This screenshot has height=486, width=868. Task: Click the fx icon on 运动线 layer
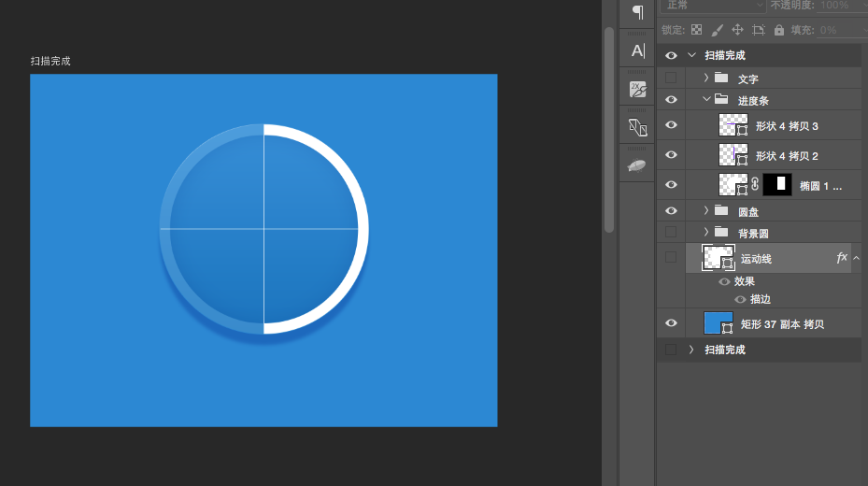coord(842,257)
